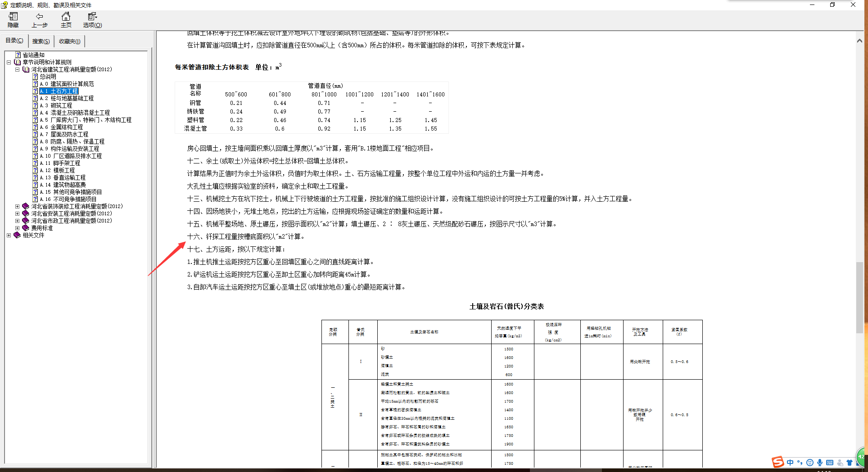Open the 总说明 topic
The width and height of the screenshot is (868, 472).
(x=48, y=77)
